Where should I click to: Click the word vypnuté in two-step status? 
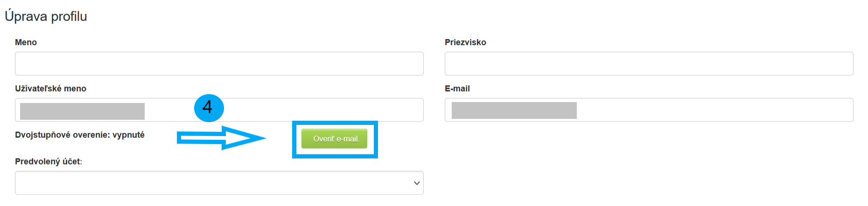tap(128, 135)
